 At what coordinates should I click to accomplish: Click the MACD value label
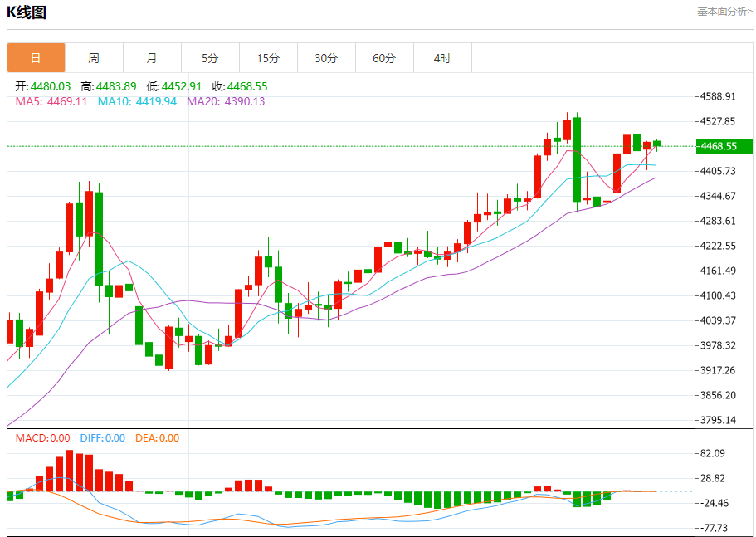pyautogui.click(x=42, y=437)
